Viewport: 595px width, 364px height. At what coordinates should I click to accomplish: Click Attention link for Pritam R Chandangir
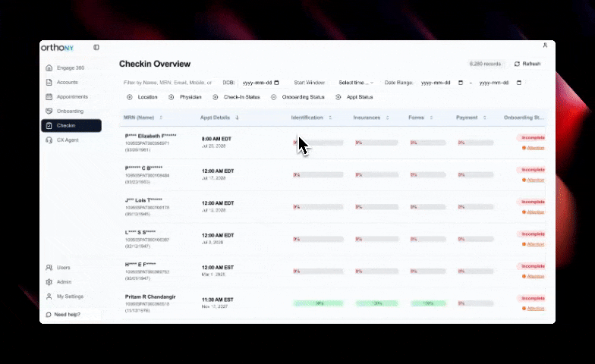point(536,309)
